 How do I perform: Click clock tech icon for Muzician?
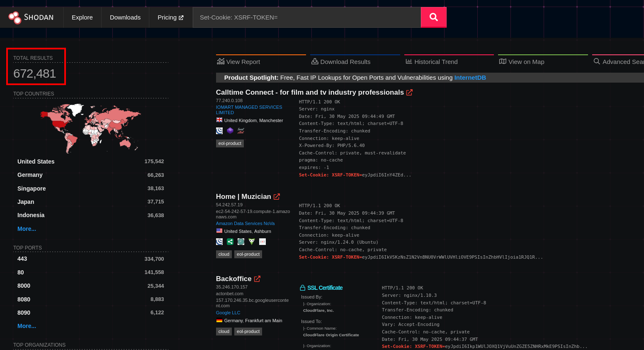point(241,242)
